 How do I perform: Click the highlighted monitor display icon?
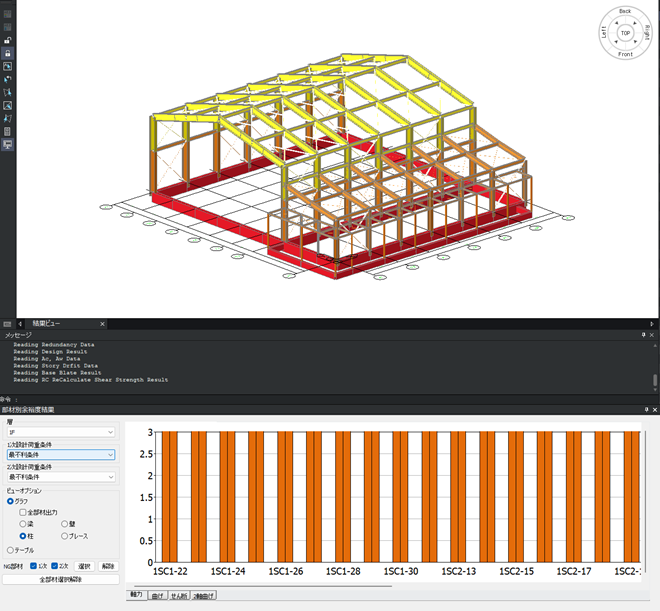pyautogui.click(x=7, y=145)
